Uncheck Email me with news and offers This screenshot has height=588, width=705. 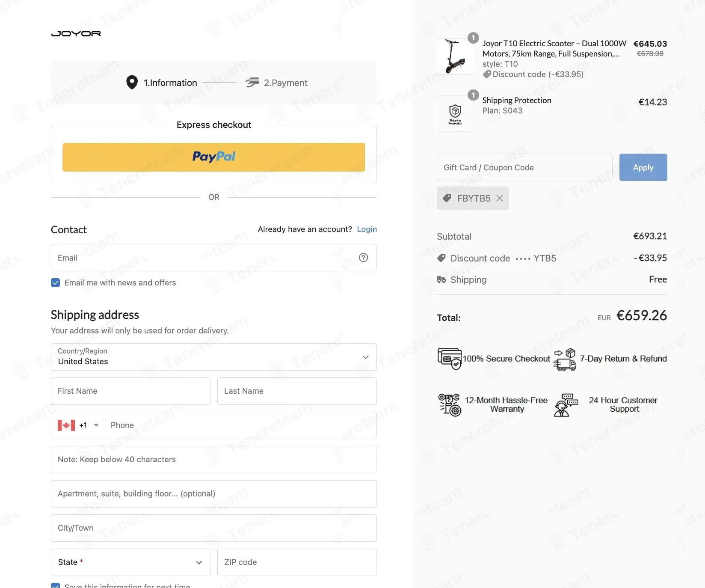pos(56,283)
